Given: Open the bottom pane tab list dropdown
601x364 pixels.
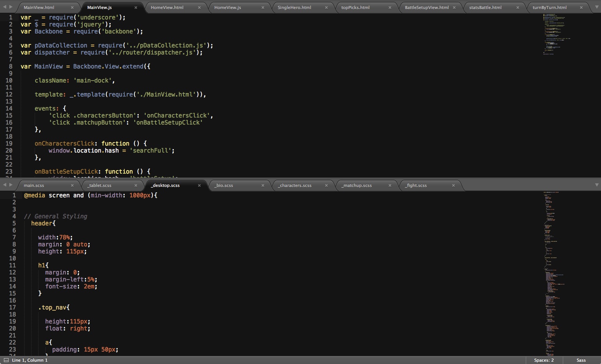Looking at the screenshot, I should (x=596, y=185).
